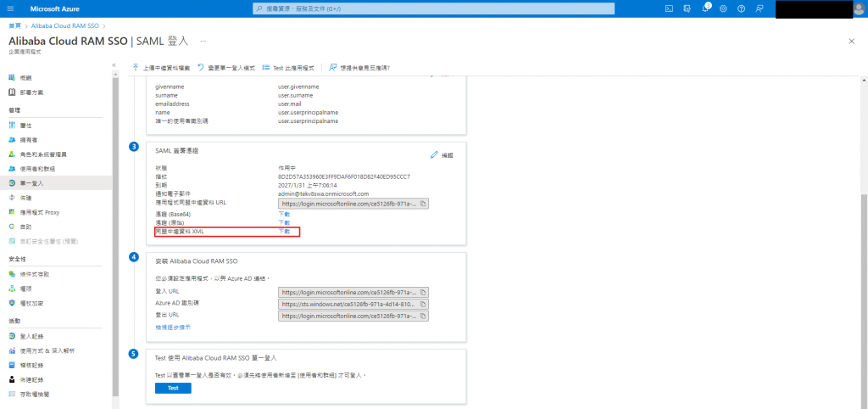Image resolution: width=868 pixels, height=409 pixels.
Task: Select the user.givenname claim value
Action: [x=298, y=87]
